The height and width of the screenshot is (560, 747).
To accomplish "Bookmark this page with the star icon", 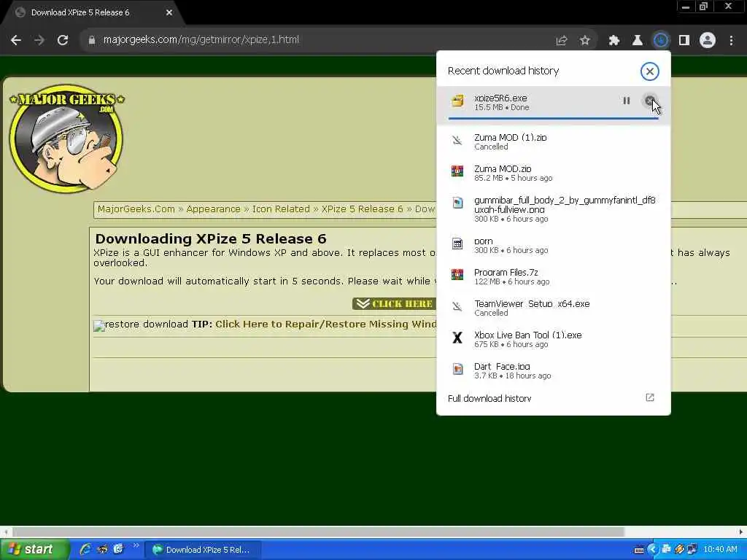I will coord(585,41).
